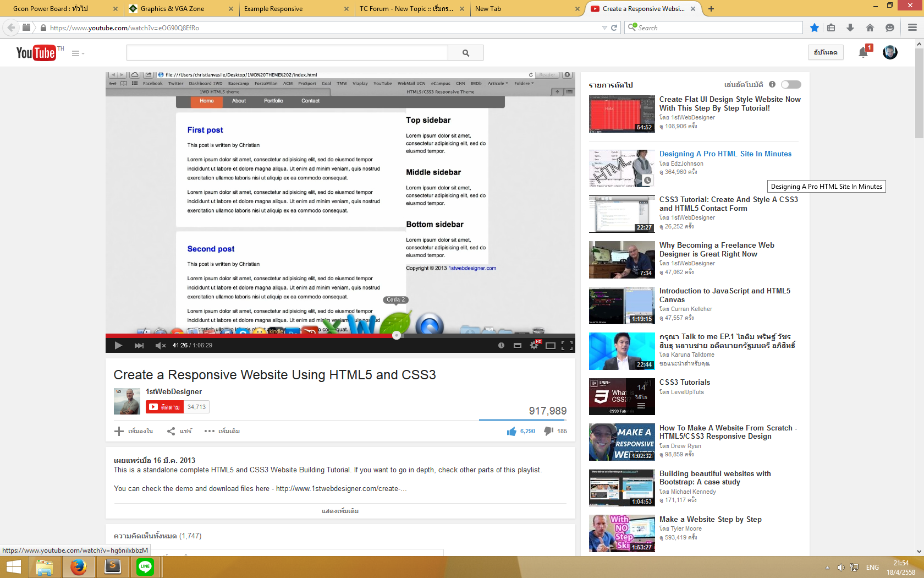Toggle subtitles in the player
This screenshot has width=924, height=578.
(x=518, y=345)
